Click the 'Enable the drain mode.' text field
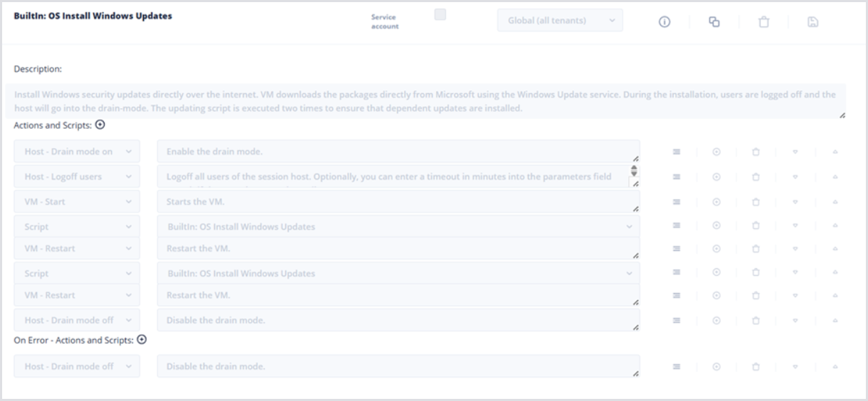 (398, 151)
